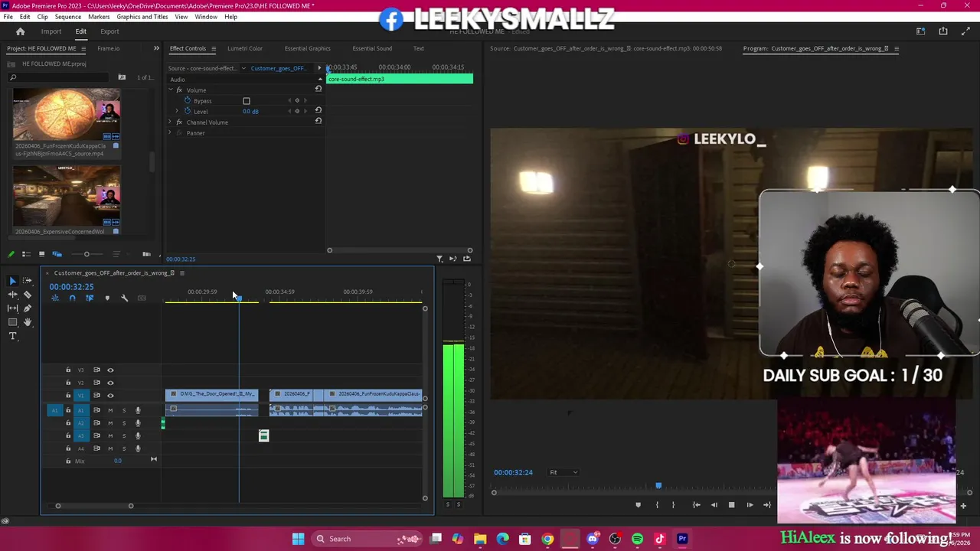The image size is (980, 551).
Task: Go to In point in Program monitor
Action: (x=697, y=505)
